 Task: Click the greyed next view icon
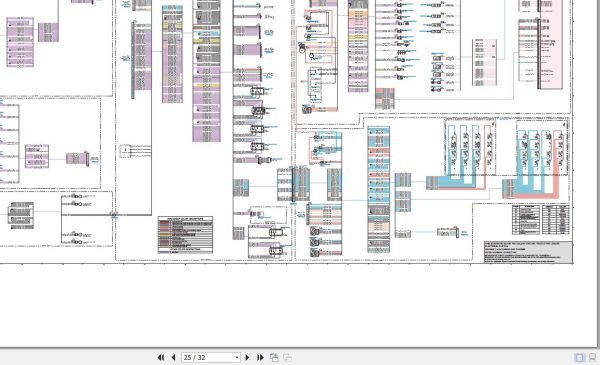(x=287, y=357)
